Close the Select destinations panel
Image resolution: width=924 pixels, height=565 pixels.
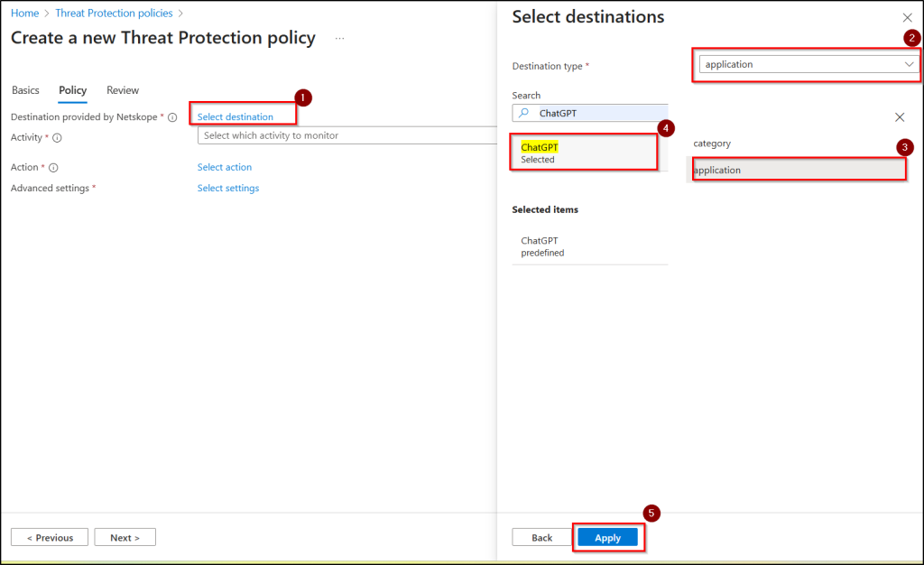(907, 18)
